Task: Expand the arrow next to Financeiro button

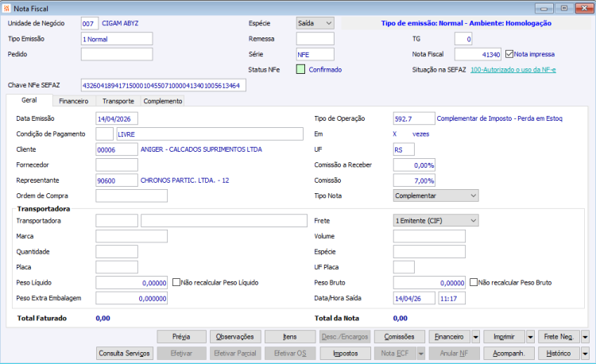Action: (475, 337)
